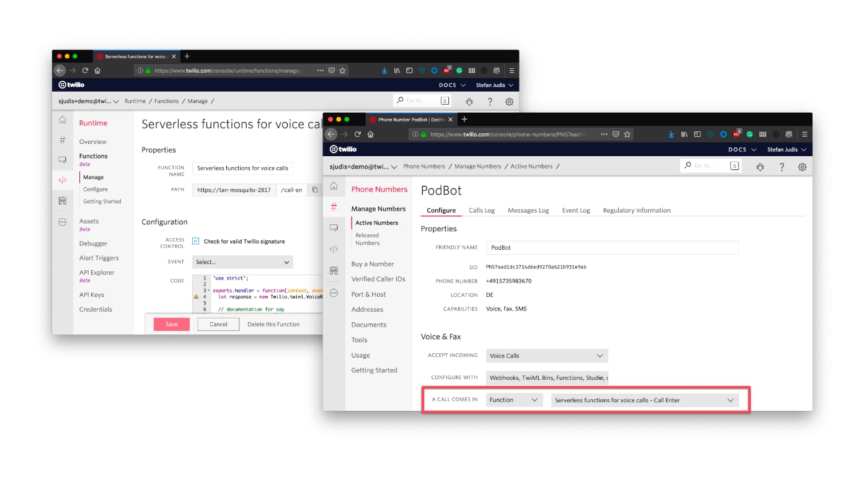Expand the Stefan Judis menu in PodBot window

[x=787, y=149]
